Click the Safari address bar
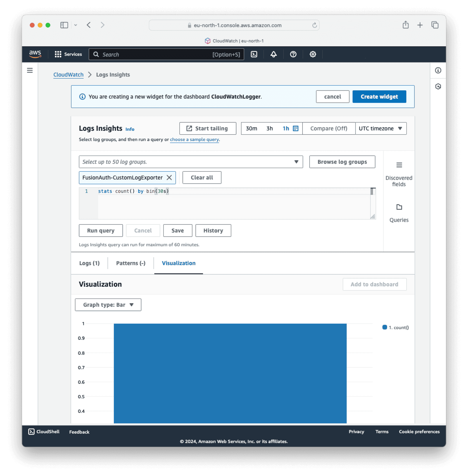The width and height of the screenshot is (468, 476). point(234,25)
